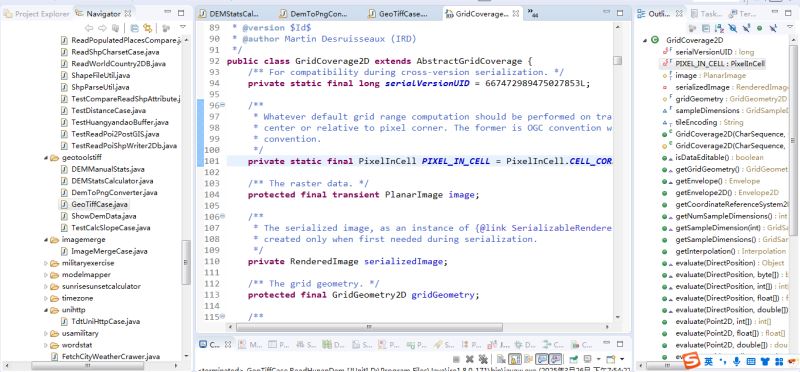Screen dimensions: 800x372
Task: Click the microphone icon in IME bar
Action: pos(737,361)
